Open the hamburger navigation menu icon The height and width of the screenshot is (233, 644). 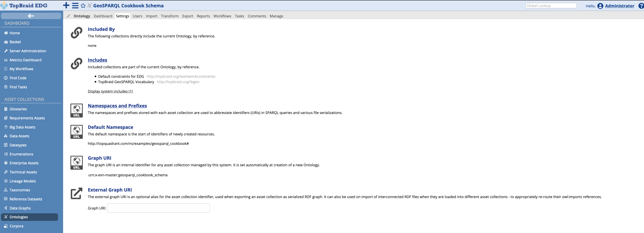click(x=75, y=6)
